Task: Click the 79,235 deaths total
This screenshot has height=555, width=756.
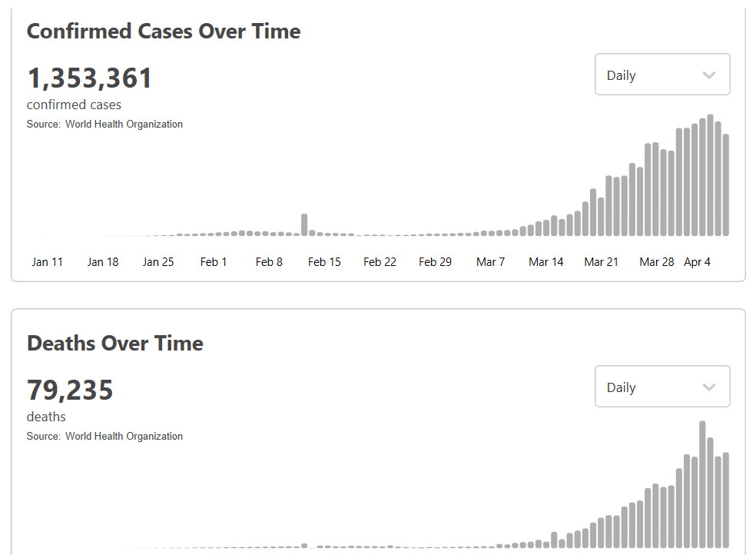Action: tap(70, 390)
